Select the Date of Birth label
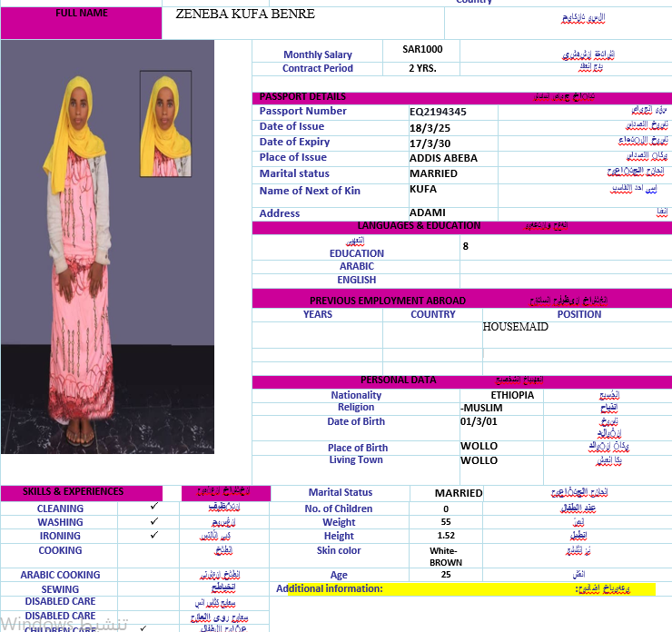 click(x=356, y=421)
